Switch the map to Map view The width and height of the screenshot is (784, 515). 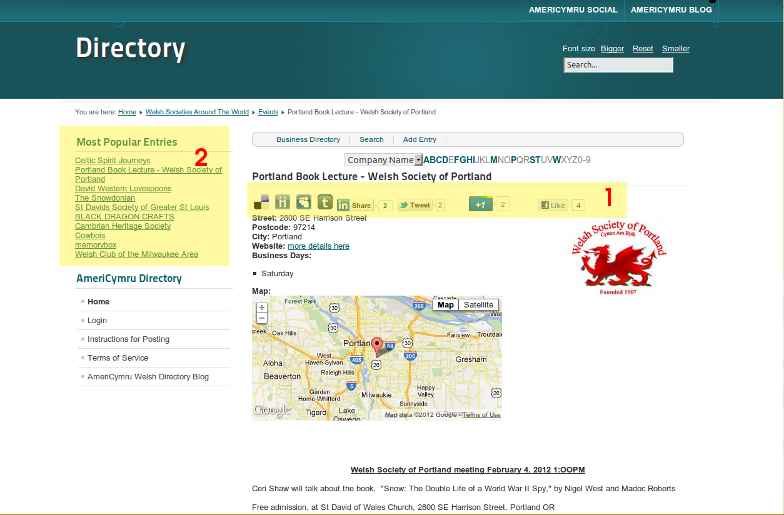click(x=445, y=304)
